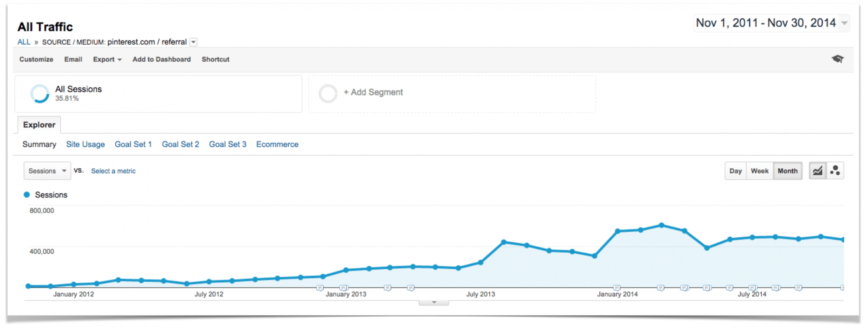Open the Nov 2011 - Nov 2014 date range dropdown
Image resolution: width=868 pixels, height=329 pixels.
770,22
